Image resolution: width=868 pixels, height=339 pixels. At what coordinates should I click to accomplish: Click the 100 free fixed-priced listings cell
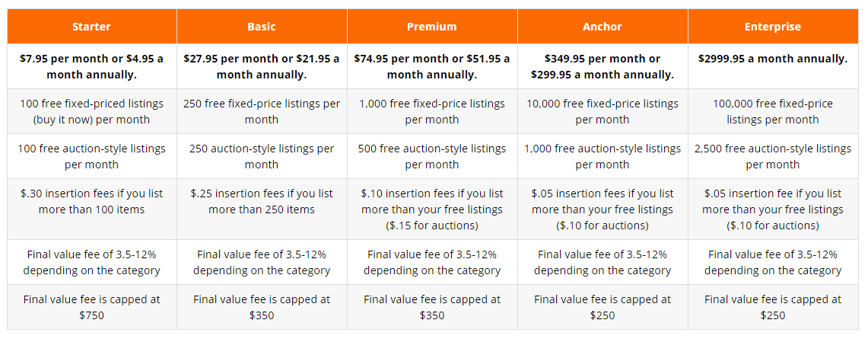coord(92,111)
